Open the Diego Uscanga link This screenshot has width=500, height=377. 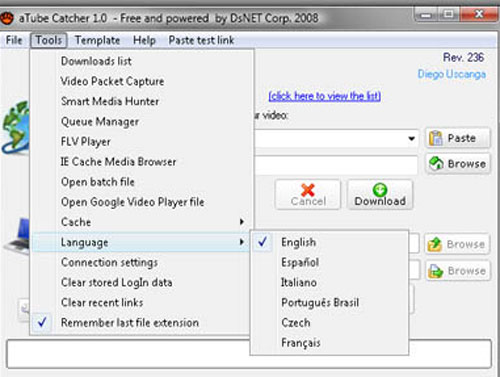pyautogui.click(x=452, y=74)
